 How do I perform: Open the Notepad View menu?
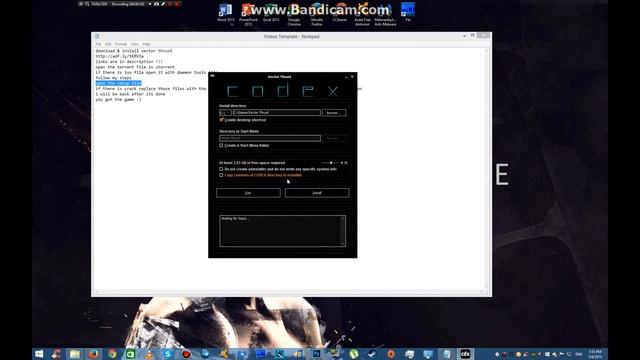pos(135,44)
